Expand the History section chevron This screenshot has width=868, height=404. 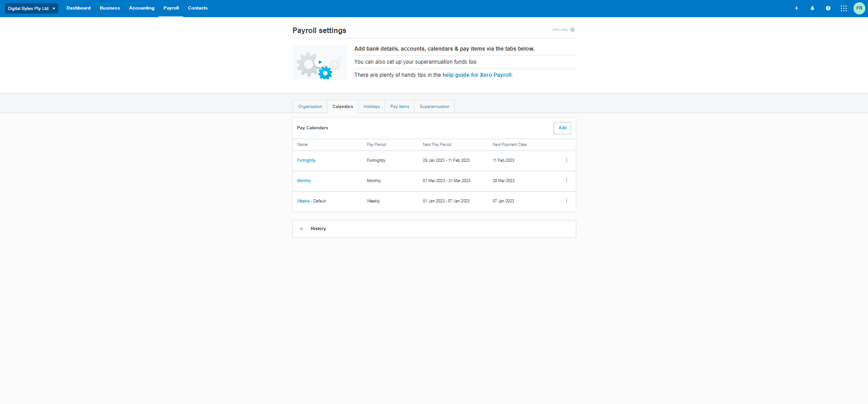click(x=302, y=229)
